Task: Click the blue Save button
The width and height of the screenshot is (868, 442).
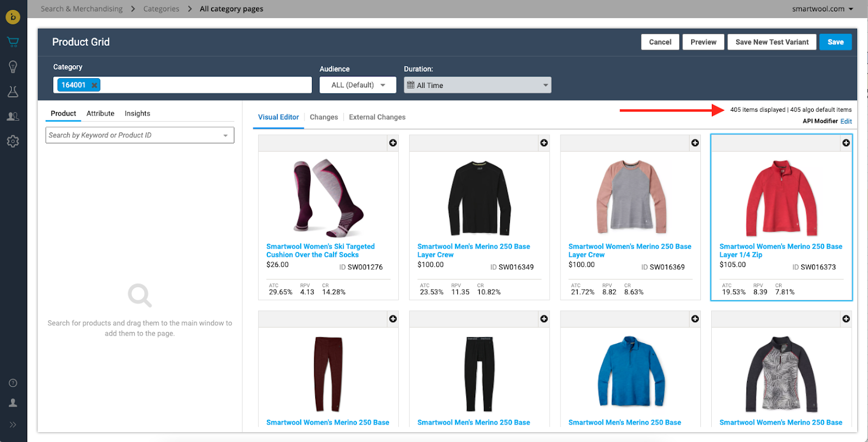Action: point(835,42)
